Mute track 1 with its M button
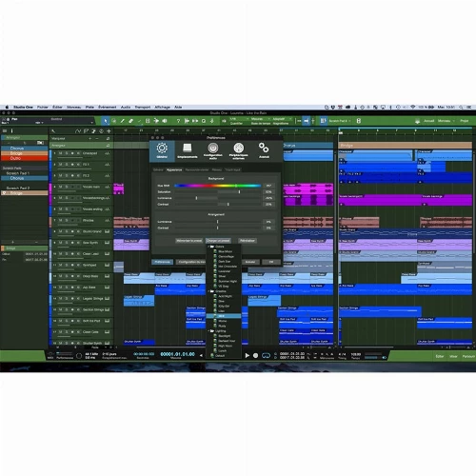The image size is (476, 476). (x=60, y=153)
